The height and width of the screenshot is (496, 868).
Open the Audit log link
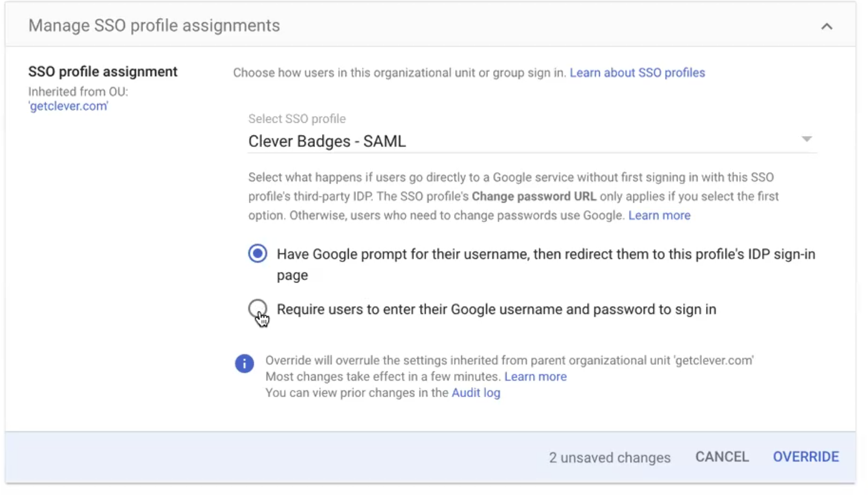click(x=476, y=393)
